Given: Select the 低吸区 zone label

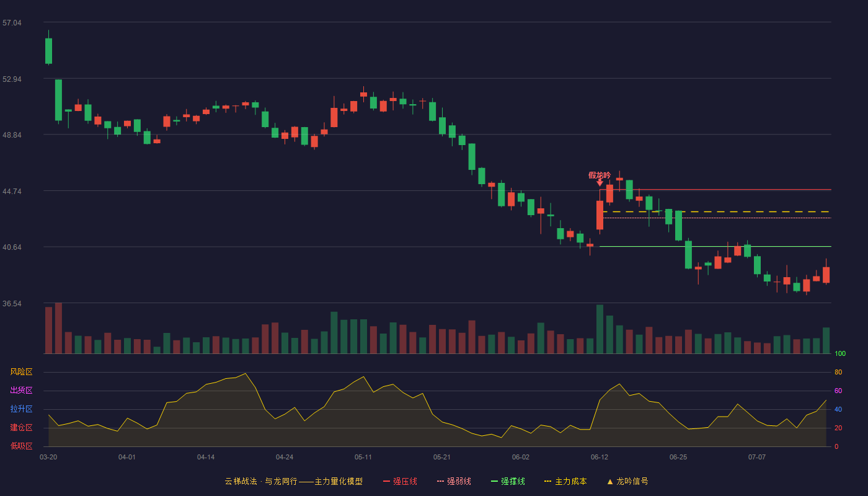Looking at the screenshot, I should point(21,446).
